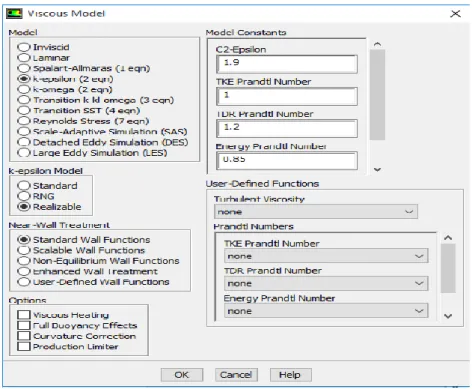Open TKE Prandtl Number UDF dropdown
The image size is (472, 389).
coord(326,256)
